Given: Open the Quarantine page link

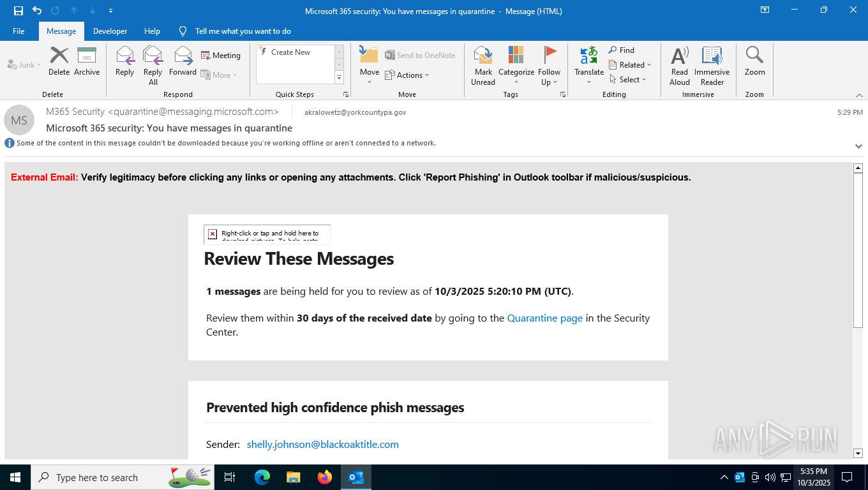Looking at the screenshot, I should pyautogui.click(x=544, y=318).
